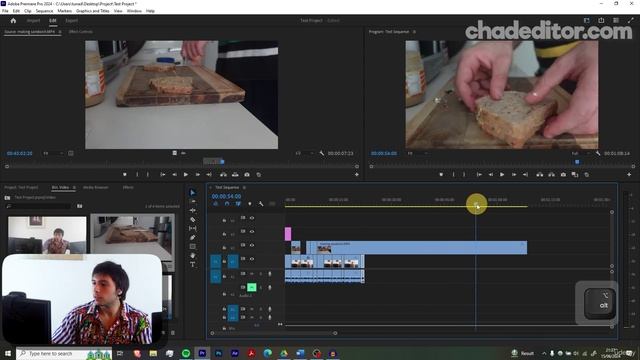
Task: Select the Rectangle tool
Action: (193, 247)
